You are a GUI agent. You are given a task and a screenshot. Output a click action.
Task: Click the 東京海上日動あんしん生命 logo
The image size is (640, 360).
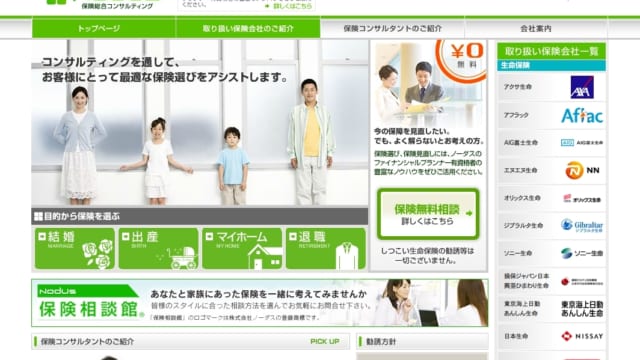582,309
